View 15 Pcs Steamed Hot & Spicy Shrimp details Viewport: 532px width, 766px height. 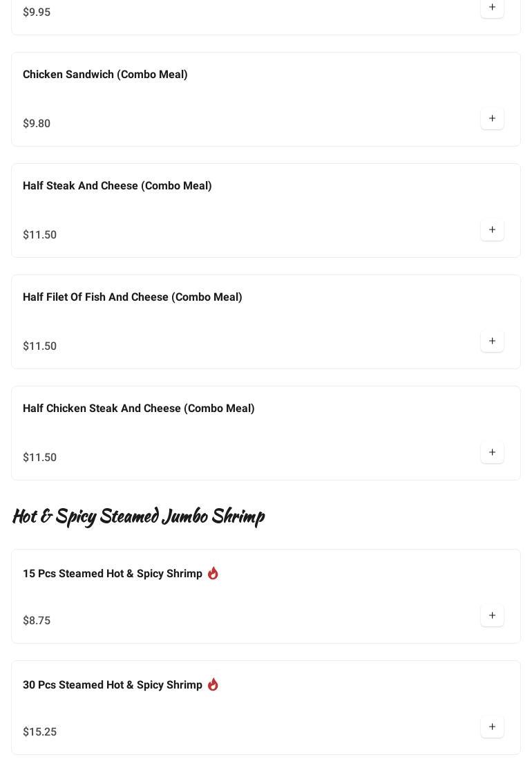point(113,574)
